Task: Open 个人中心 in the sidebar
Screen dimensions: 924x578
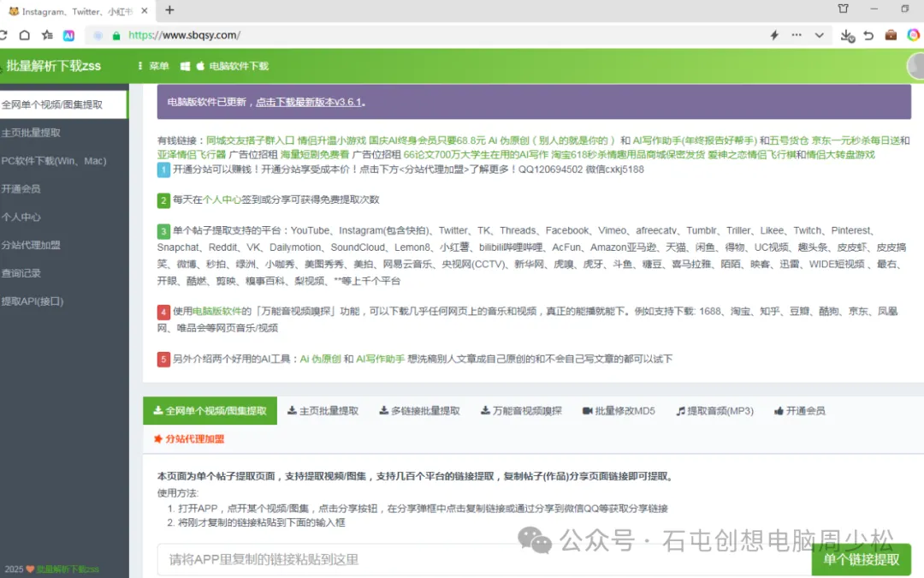Action: 64,217
